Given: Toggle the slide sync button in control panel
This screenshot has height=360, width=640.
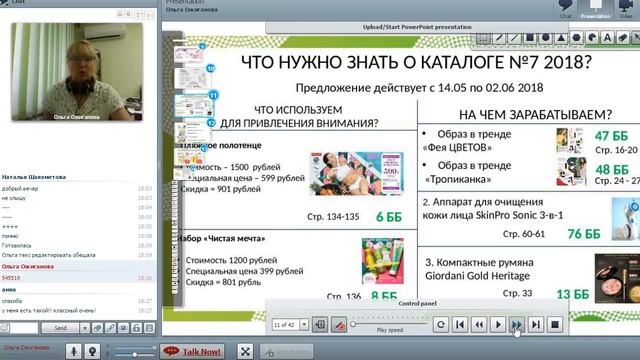Looking at the screenshot, I should pyautogui.click(x=320, y=325).
